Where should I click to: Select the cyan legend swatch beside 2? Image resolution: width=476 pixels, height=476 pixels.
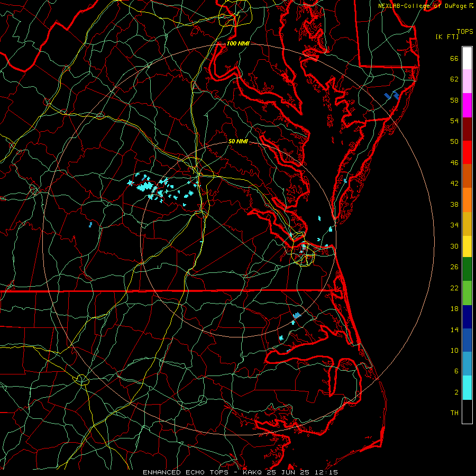(x=467, y=388)
